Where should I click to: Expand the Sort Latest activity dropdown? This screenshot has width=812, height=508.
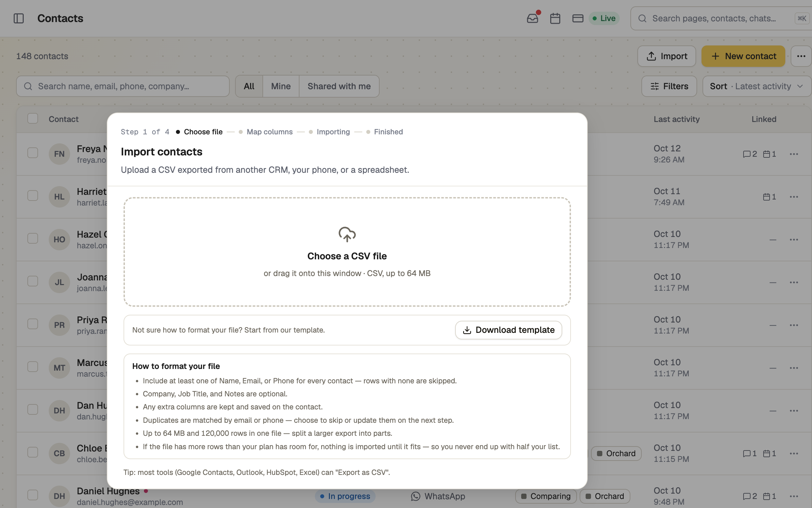pos(757,86)
